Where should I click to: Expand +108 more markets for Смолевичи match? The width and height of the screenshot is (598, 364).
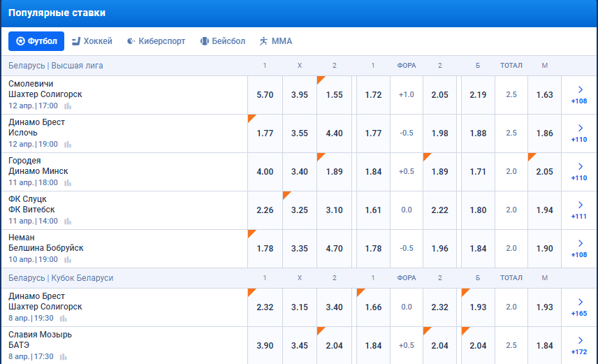point(579,94)
